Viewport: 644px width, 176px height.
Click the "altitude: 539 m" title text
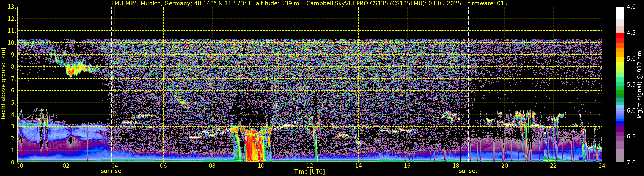(277, 3)
